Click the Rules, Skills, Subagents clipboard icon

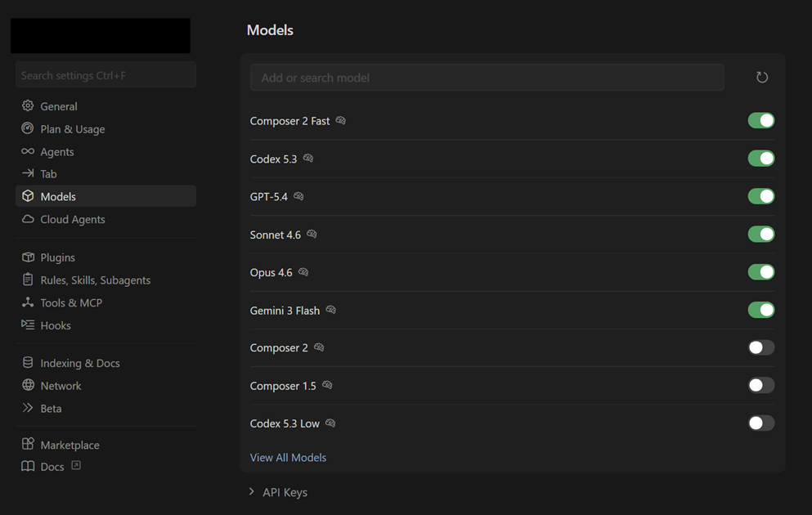click(28, 280)
